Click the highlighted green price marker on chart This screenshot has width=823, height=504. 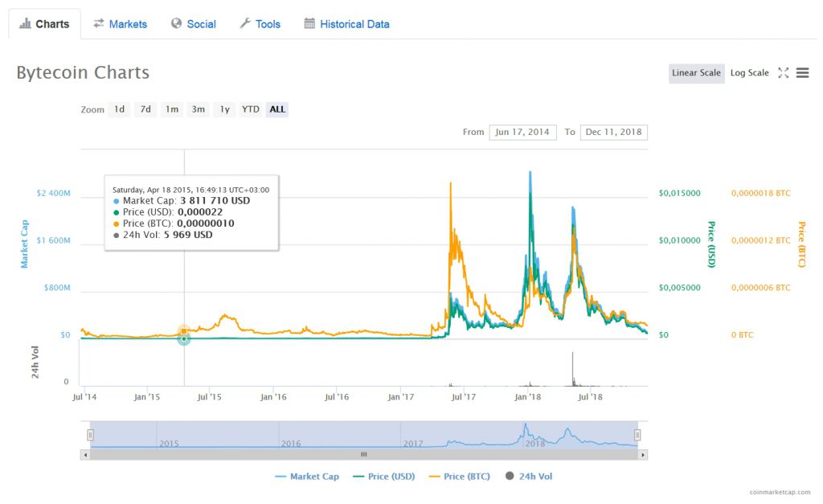click(184, 339)
